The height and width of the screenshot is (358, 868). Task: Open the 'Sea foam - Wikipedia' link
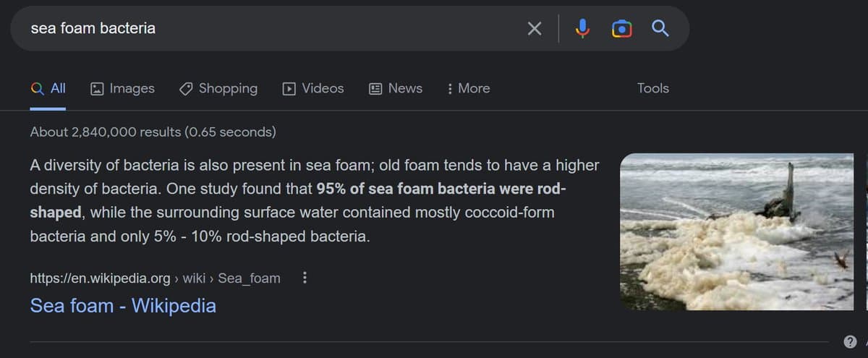tap(123, 305)
